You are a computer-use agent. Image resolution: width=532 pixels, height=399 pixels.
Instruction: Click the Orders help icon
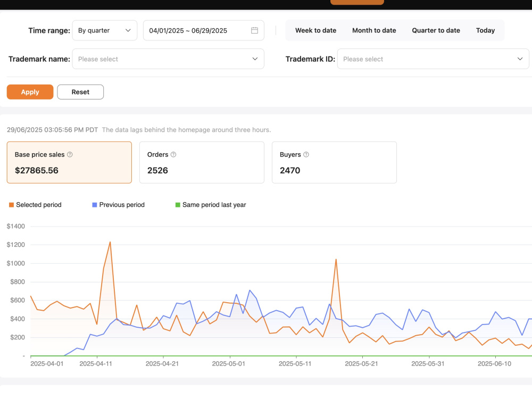coord(173,154)
